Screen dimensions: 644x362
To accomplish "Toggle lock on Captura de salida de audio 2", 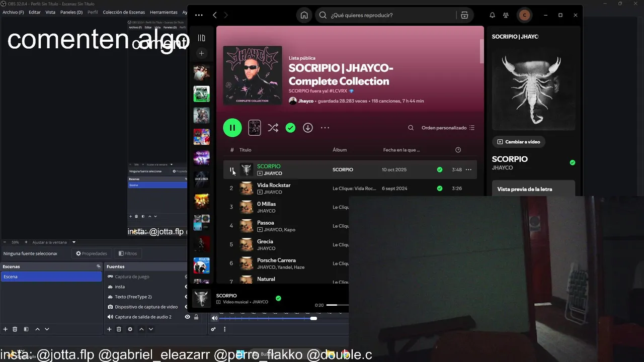I will [x=196, y=317].
